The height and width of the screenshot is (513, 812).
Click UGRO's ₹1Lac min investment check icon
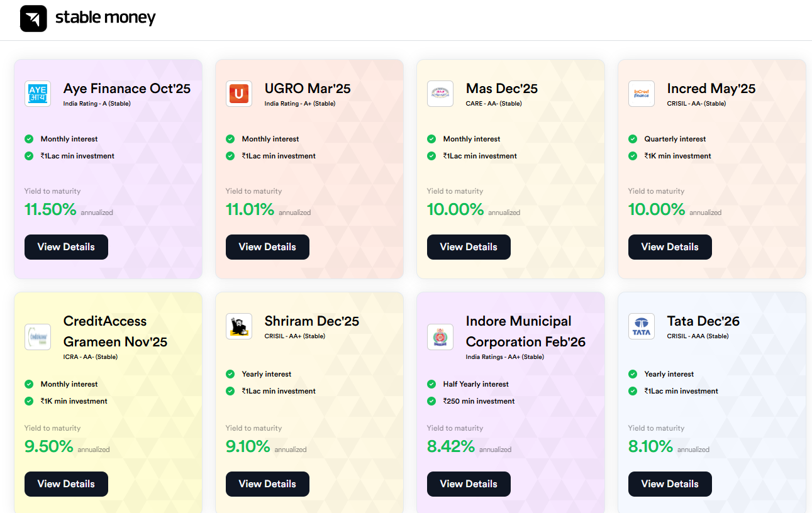pyautogui.click(x=230, y=156)
